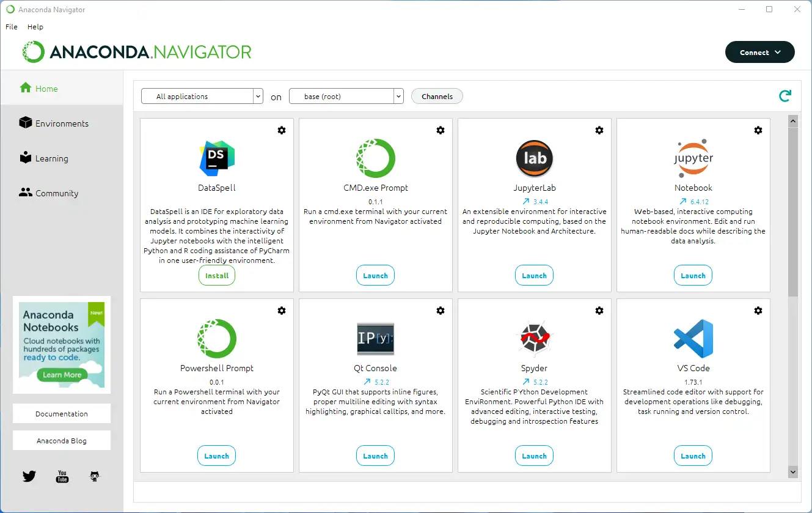This screenshot has height=513, width=812.
Task: Switch to the Environments tab
Action: click(62, 123)
